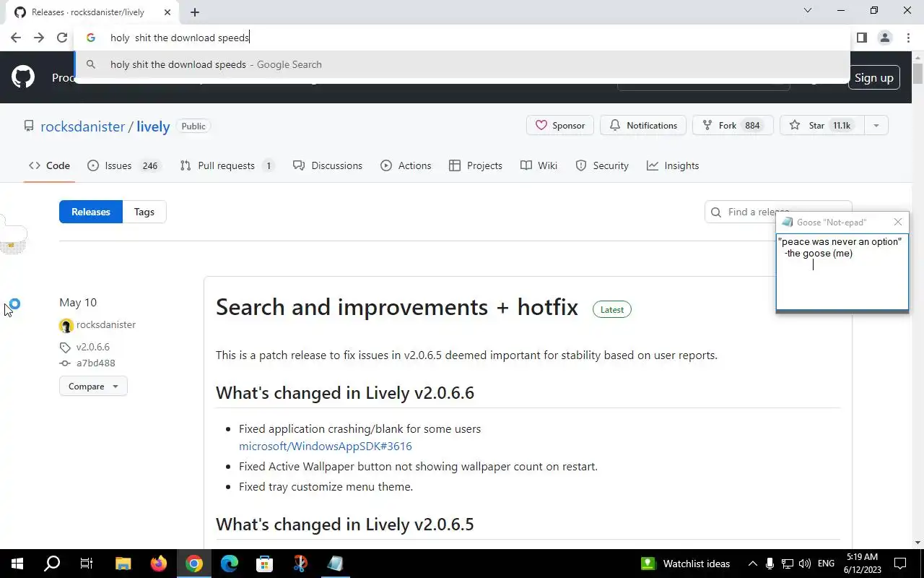Open Windows Start menu
Screen dimensions: 924x578
pos(17,564)
